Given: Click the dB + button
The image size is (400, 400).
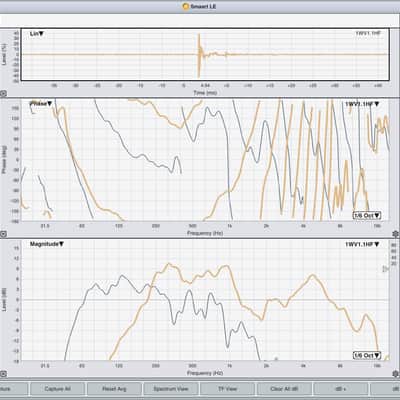Looking at the screenshot, I should coord(341,389).
